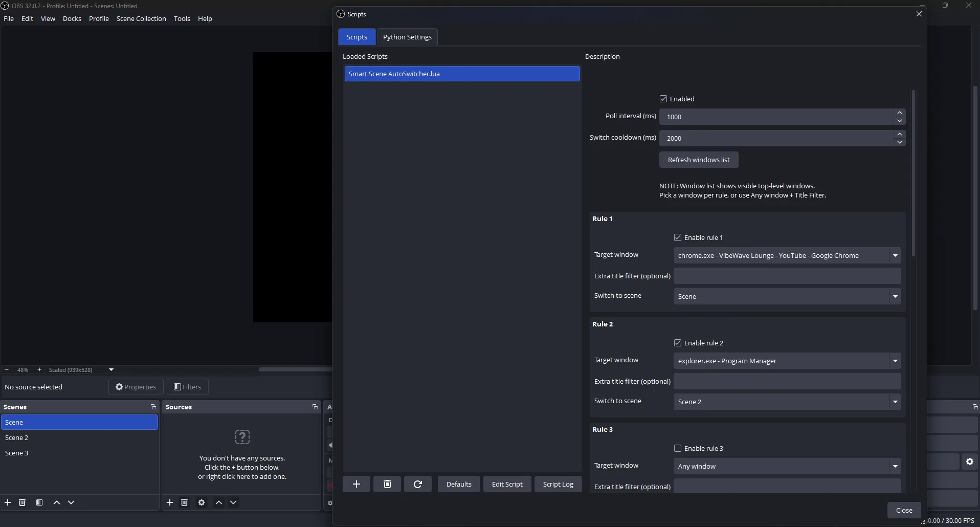Open source properties with the gear icon
Viewport: 980px width, 527px height.
pos(201,502)
